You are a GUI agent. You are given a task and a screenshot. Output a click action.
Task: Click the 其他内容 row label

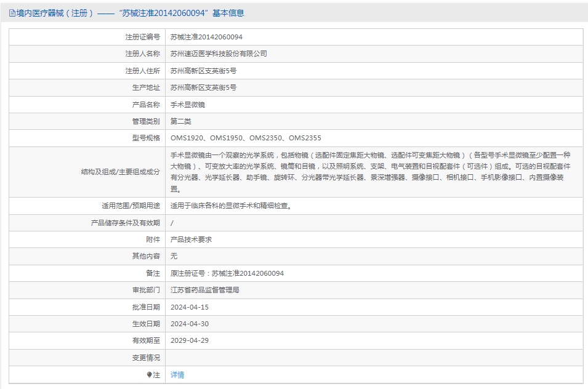point(146,256)
